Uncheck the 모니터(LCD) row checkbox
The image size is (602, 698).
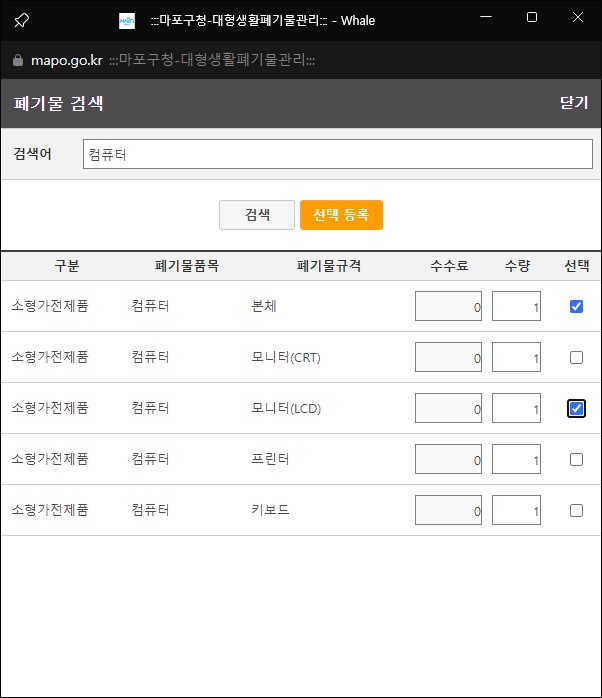pyautogui.click(x=576, y=408)
